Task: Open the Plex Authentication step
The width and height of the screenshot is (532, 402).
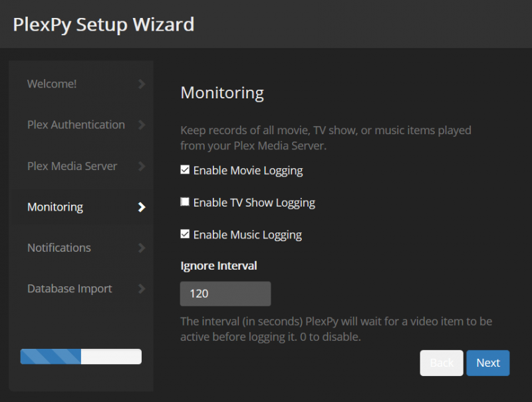Action: tap(76, 125)
